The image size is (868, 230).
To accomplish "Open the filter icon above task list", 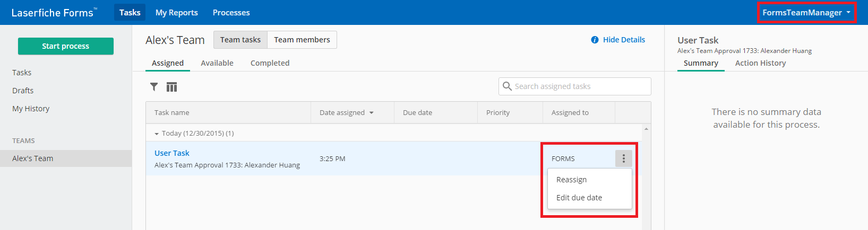I will tap(154, 87).
